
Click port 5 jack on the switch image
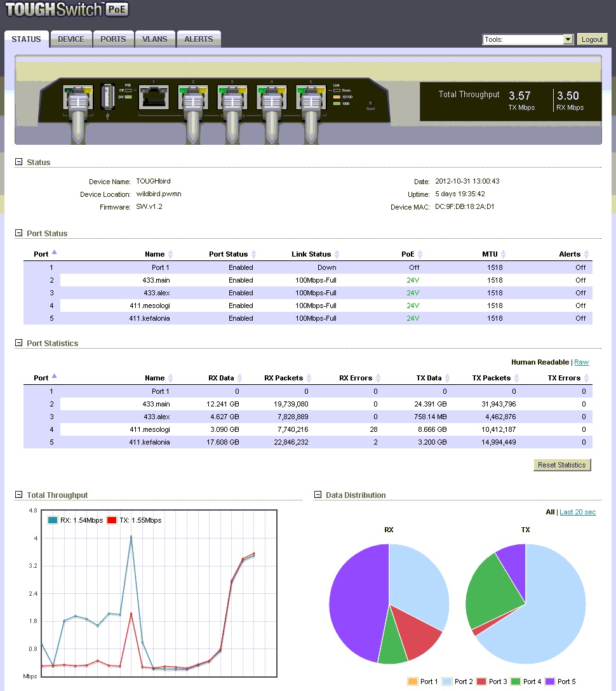pyautogui.click(x=310, y=98)
